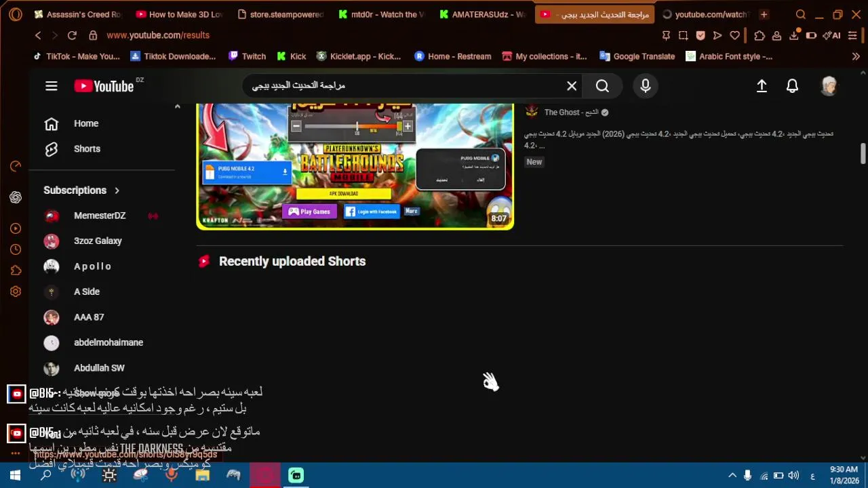Open Arabic Font style bookmark
This screenshot has height=488, width=868.
pyautogui.click(x=729, y=56)
